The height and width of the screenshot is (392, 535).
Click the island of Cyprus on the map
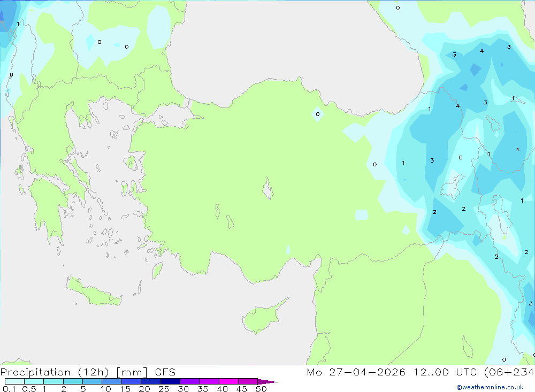click(x=263, y=317)
